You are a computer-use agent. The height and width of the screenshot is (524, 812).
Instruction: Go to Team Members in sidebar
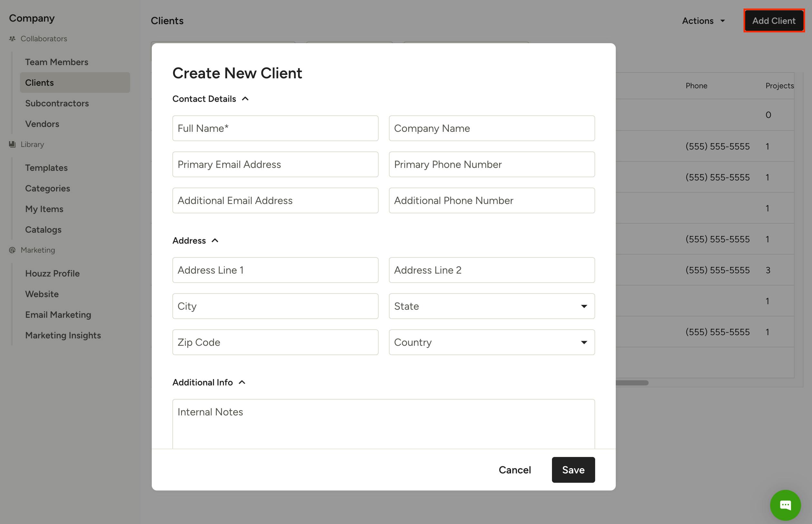coord(56,62)
